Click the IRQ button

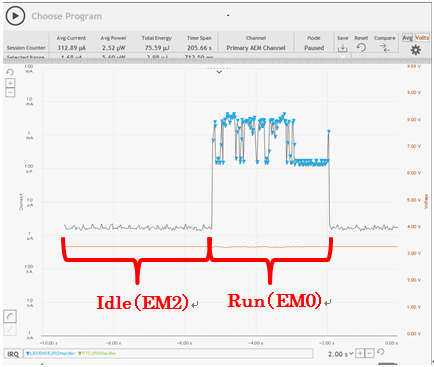(x=13, y=354)
